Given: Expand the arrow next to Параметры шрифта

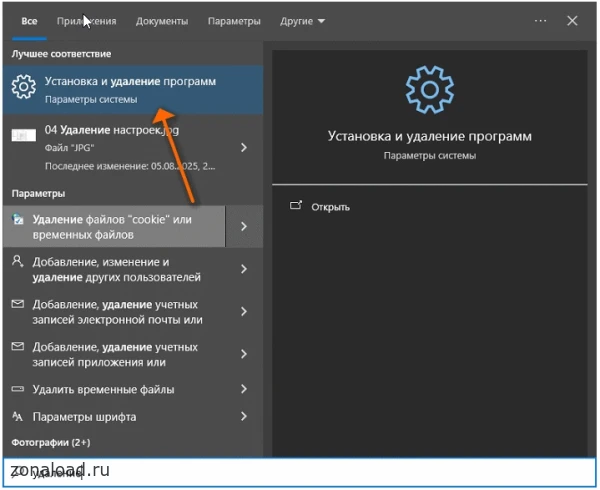Looking at the screenshot, I should coord(244,416).
